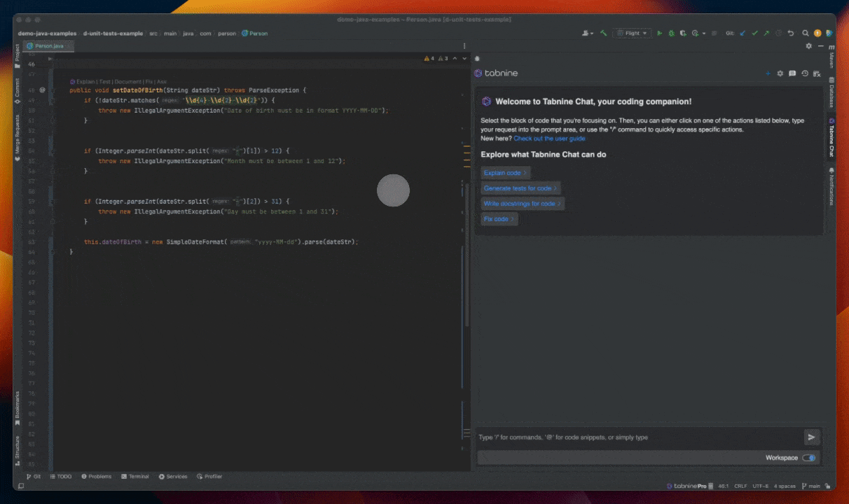Send the chat message arrow button

(811, 437)
